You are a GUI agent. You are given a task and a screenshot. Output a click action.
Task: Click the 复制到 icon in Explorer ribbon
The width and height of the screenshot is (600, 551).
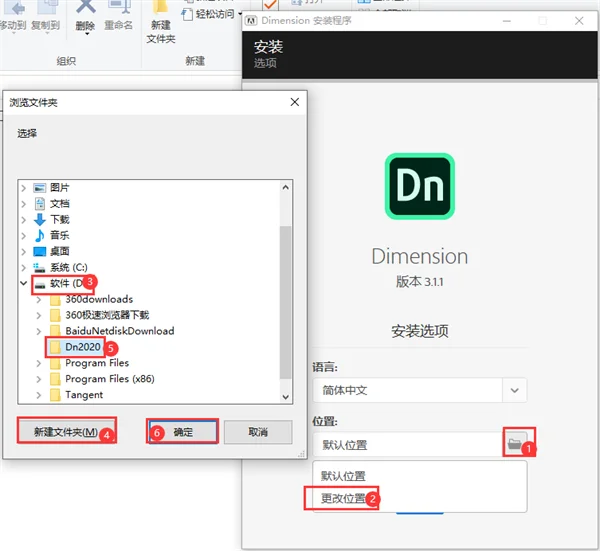coord(47,7)
